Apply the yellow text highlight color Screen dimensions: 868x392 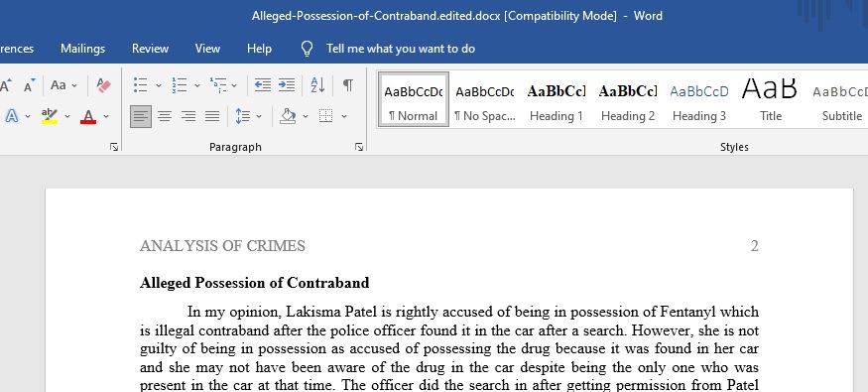point(50,116)
